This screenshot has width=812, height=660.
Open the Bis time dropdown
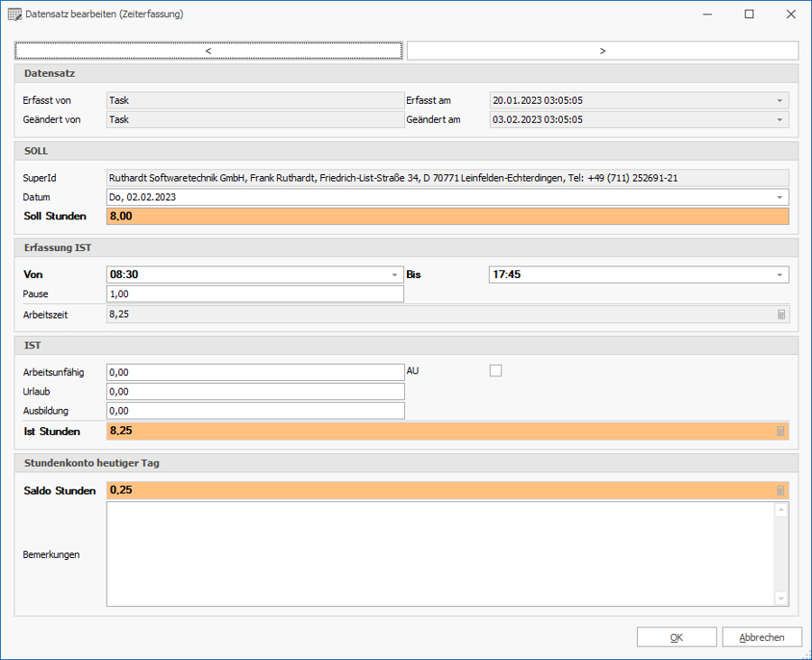point(780,274)
